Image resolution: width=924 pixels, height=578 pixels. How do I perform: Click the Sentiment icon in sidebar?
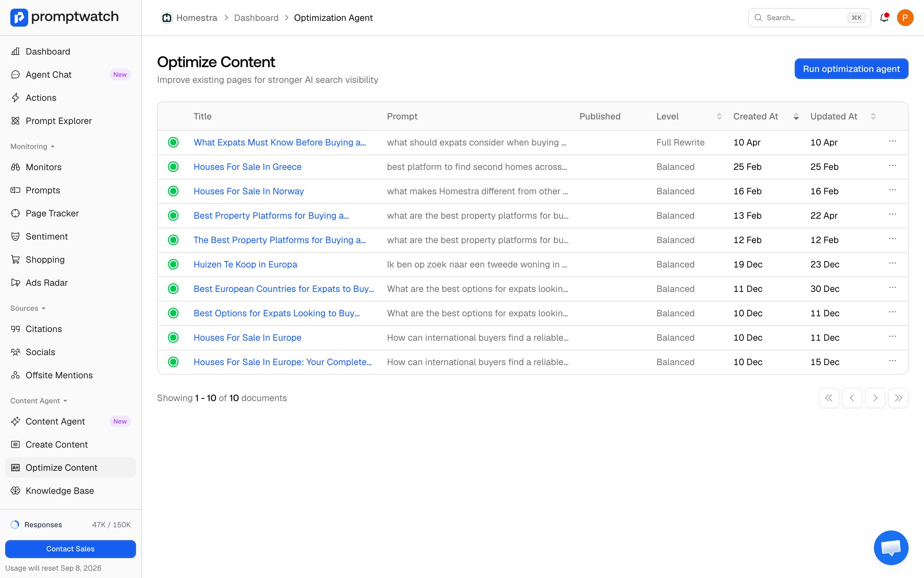pos(15,237)
